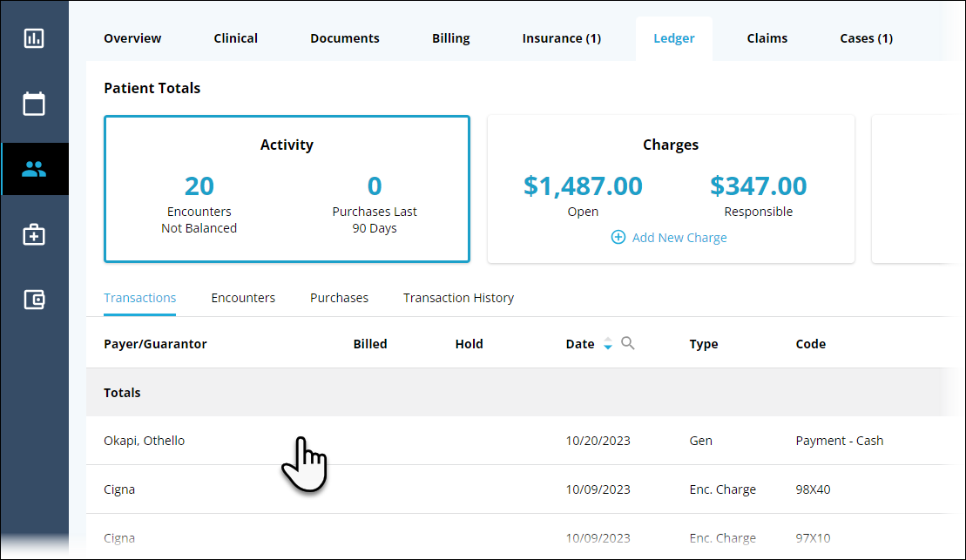The height and width of the screenshot is (560, 966).
Task: Select the Activity totals card
Action: point(287,189)
